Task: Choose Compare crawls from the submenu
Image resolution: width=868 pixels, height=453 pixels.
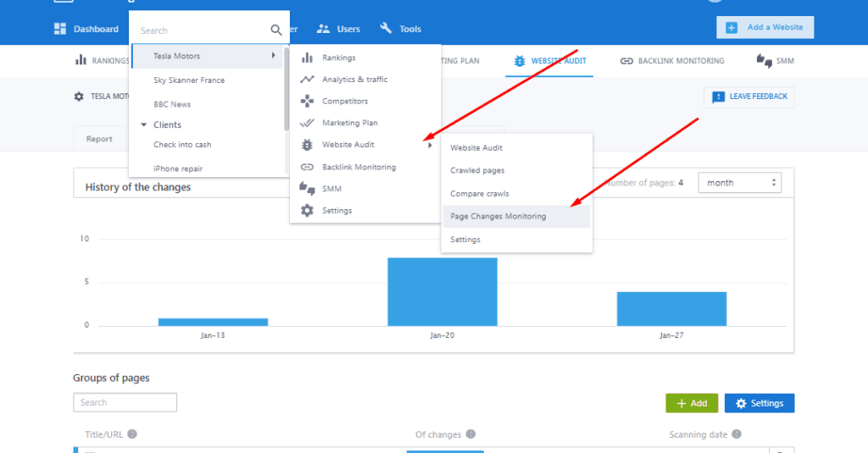Action: (479, 194)
